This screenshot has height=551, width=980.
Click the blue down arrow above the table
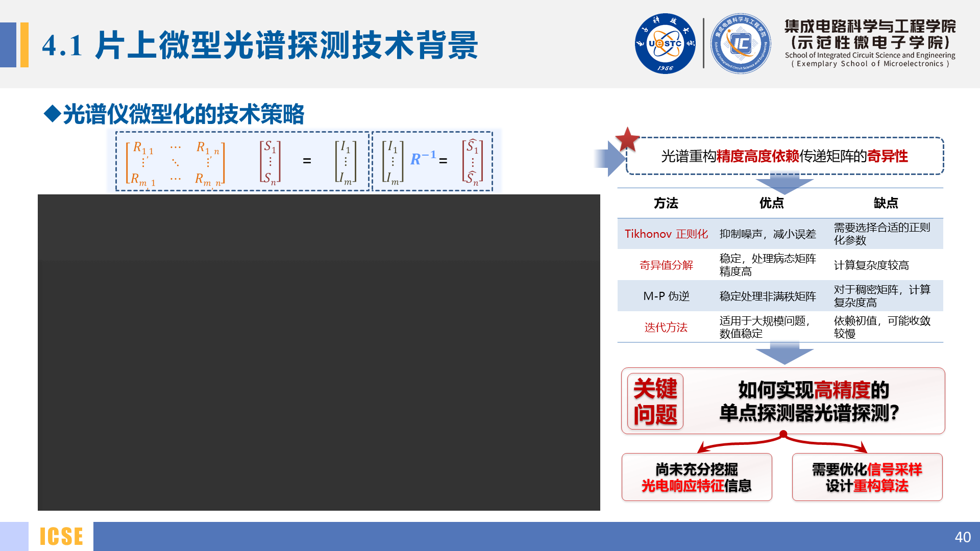click(x=784, y=183)
